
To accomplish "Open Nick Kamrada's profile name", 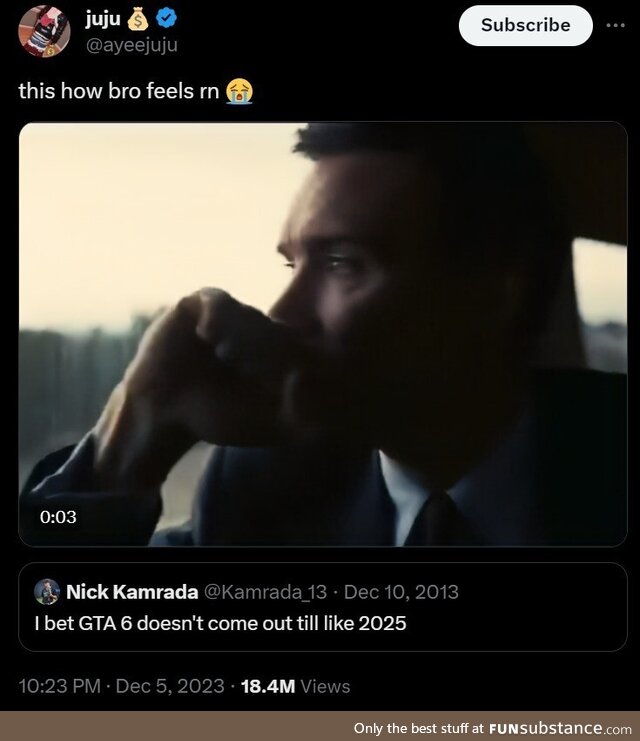I will tap(132, 592).
